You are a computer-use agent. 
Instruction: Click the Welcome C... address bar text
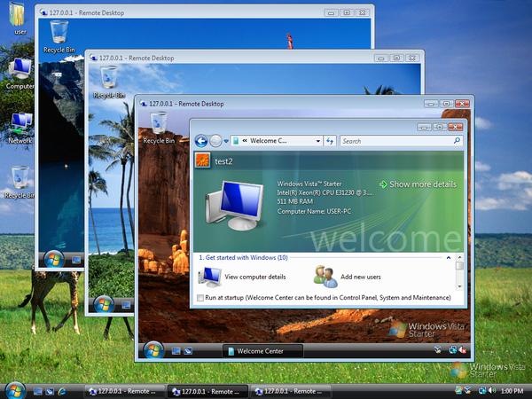(x=268, y=140)
